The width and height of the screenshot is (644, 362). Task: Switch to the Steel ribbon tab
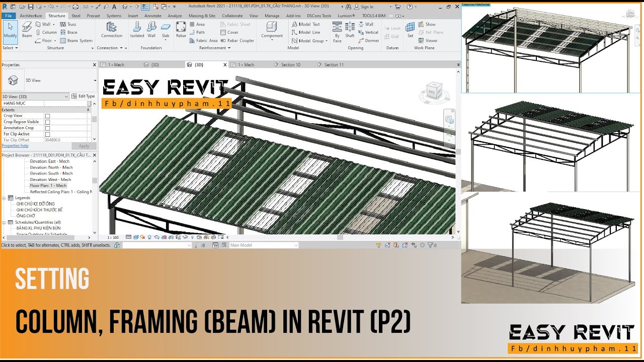75,16
